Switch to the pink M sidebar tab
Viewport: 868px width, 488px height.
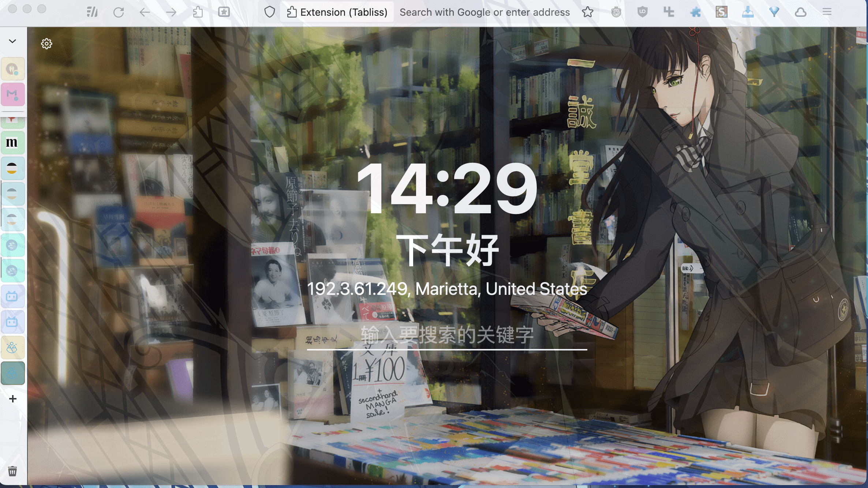click(13, 94)
